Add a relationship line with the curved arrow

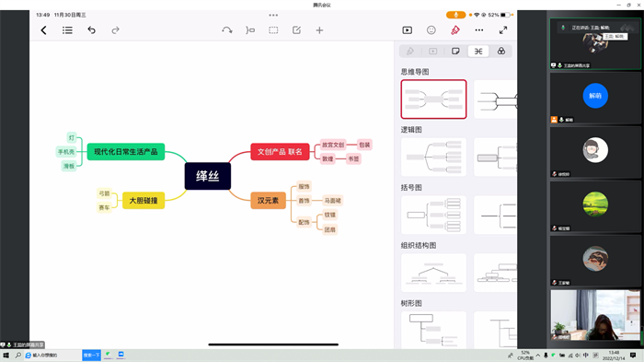[226, 30]
